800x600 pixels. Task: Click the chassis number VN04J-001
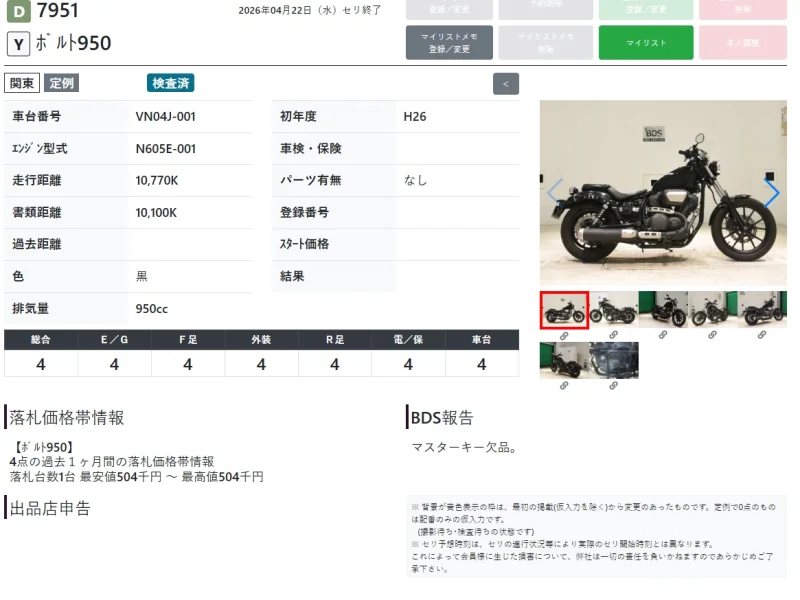tap(165, 117)
